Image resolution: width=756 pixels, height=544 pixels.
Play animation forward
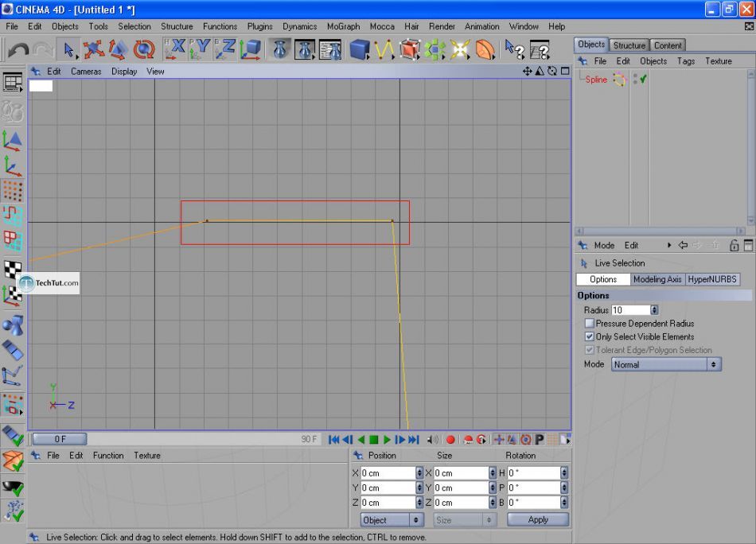tap(387, 440)
